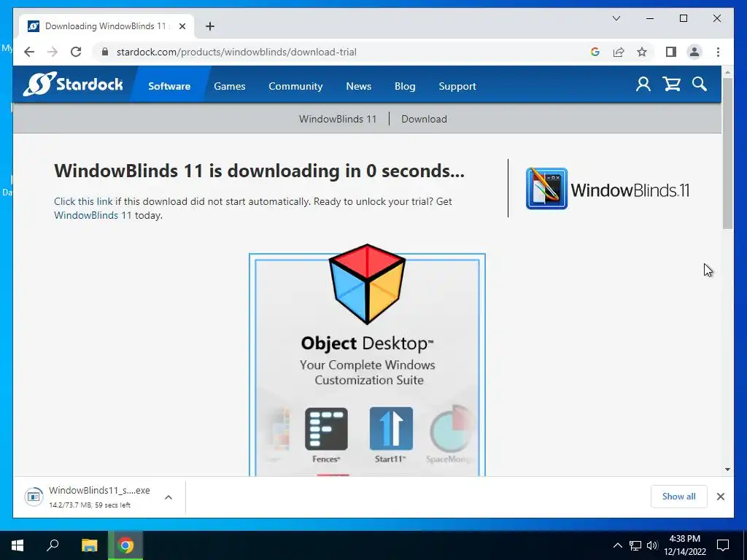Click the Stardock logo
The height and width of the screenshot is (560, 747).
point(73,85)
